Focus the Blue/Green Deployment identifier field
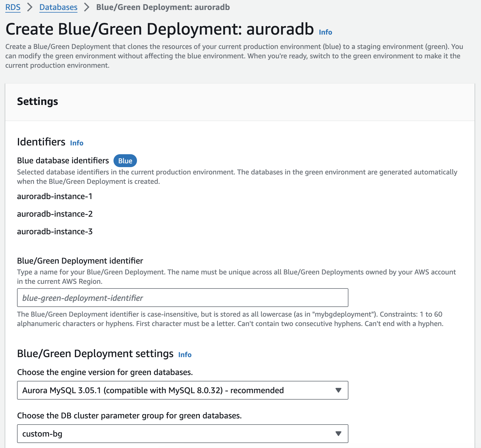 coord(182,298)
